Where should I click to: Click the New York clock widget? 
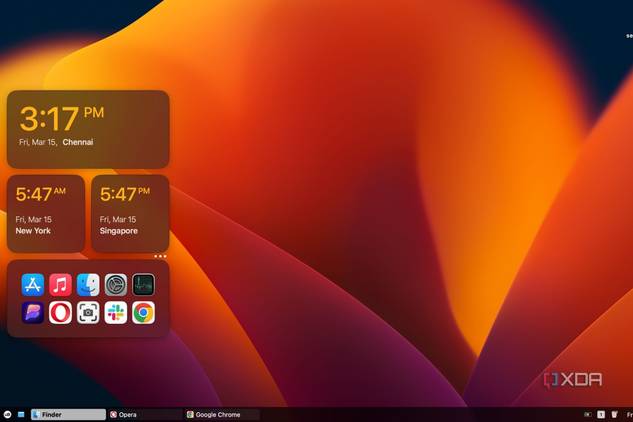[46, 214]
